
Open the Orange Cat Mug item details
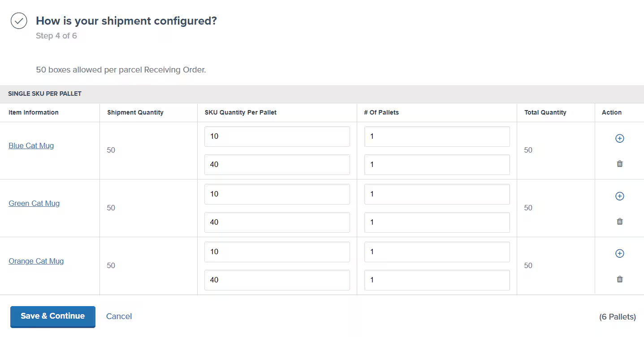(x=36, y=261)
